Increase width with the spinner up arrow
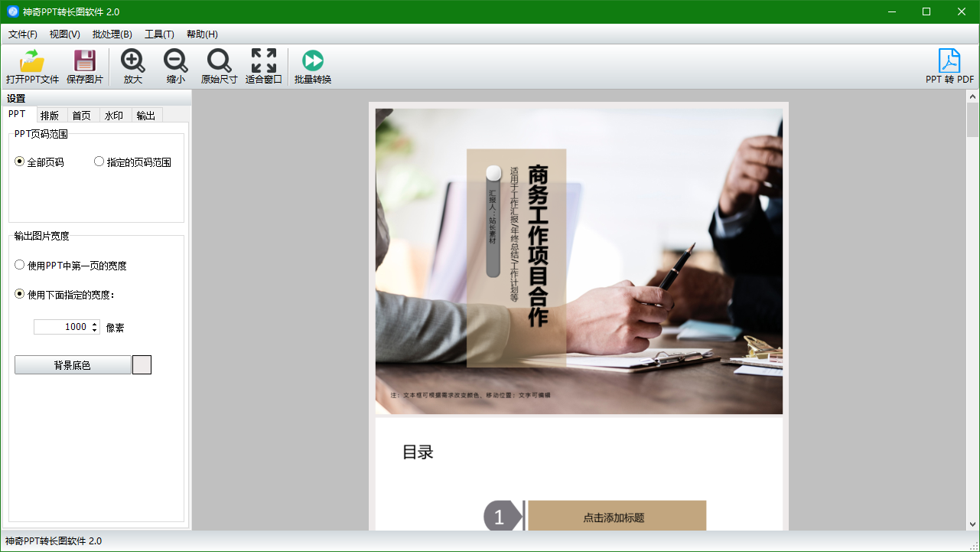Viewport: 980px width, 552px height. point(95,324)
